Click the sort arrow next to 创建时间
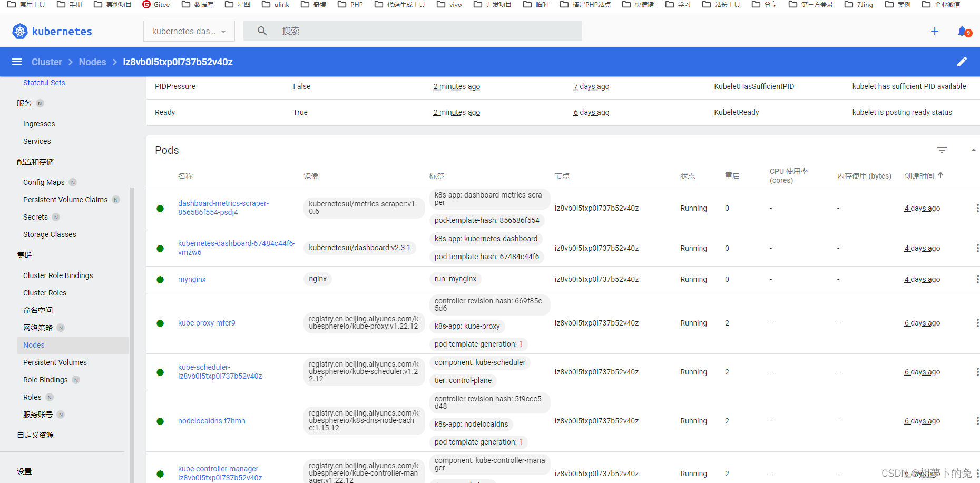The image size is (980, 483). [940, 175]
